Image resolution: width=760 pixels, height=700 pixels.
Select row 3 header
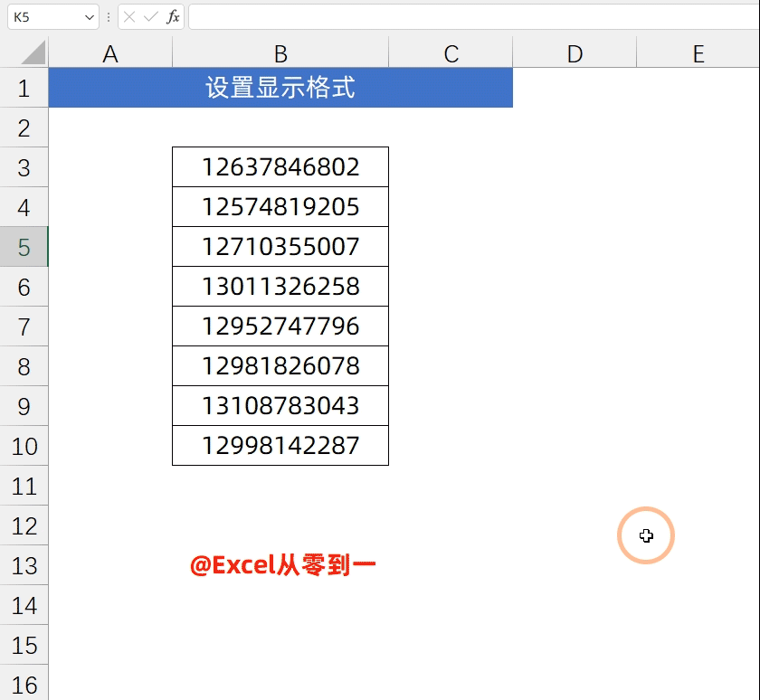coord(24,167)
